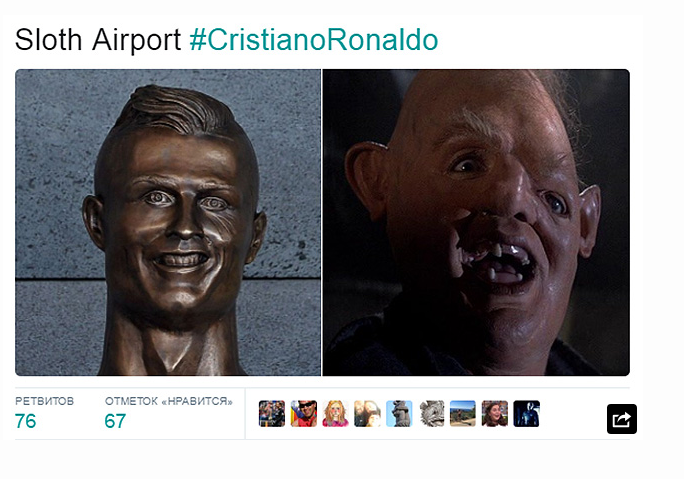The width and height of the screenshot is (684, 479).
Task: Click the ОТМЕТОК «НРАВИТСЯ» label
Action: [x=168, y=401]
